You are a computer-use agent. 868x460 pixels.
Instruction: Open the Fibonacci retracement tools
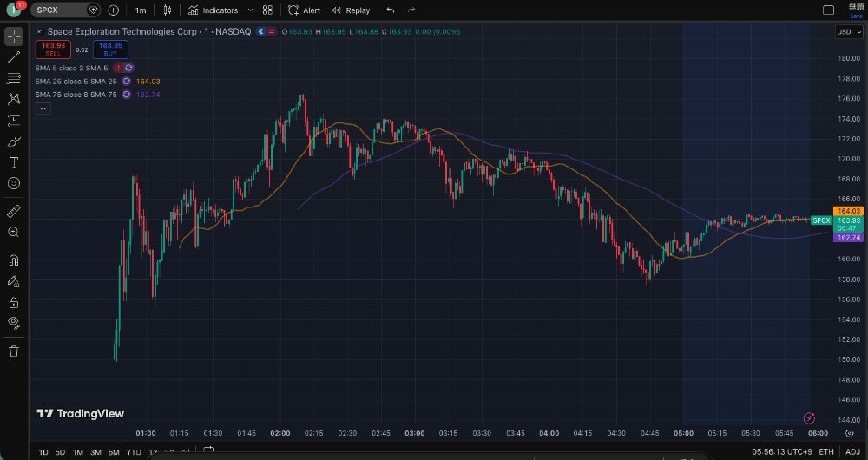(14, 78)
